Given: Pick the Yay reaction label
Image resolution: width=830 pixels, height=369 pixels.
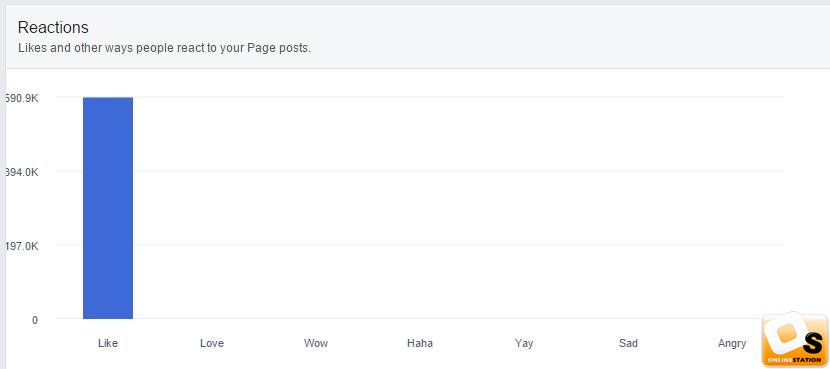Looking at the screenshot, I should (524, 343).
